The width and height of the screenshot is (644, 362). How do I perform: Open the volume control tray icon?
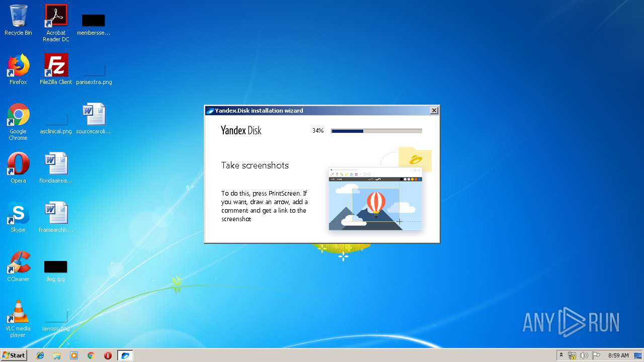(584, 355)
